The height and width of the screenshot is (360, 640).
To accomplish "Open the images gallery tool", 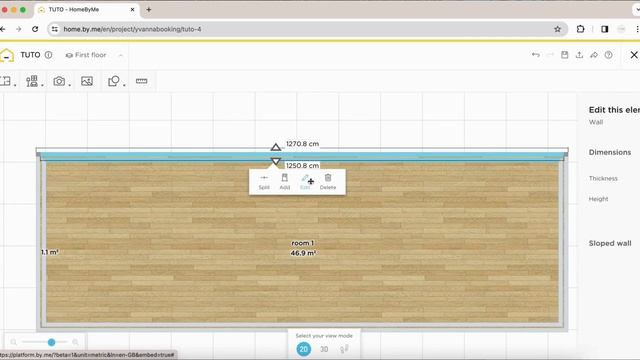I will 87,81.
